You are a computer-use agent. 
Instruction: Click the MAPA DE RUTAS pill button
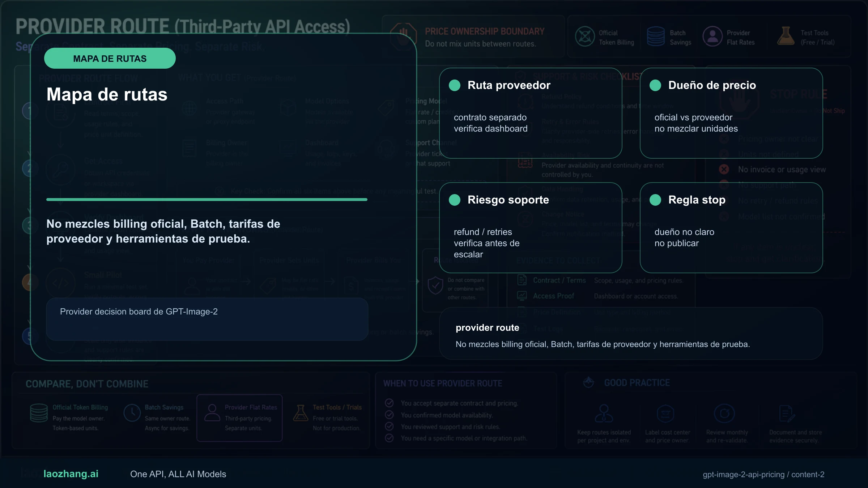coord(110,59)
